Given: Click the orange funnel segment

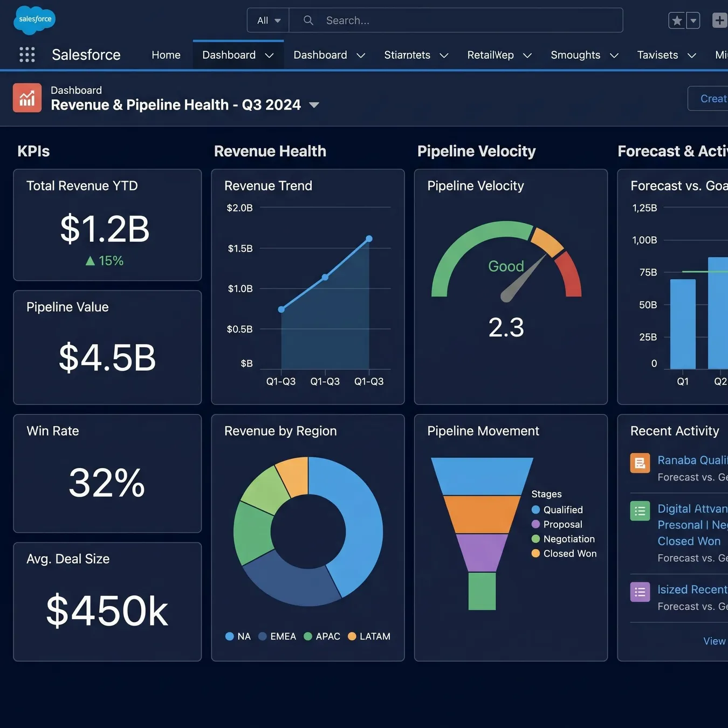Looking at the screenshot, I should pos(482,514).
